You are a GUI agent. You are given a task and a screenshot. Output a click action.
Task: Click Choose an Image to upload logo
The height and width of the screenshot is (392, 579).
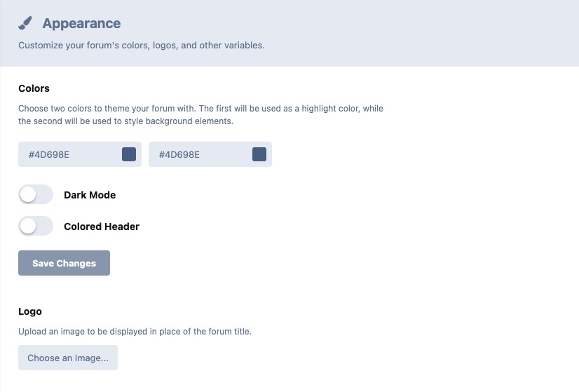(x=68, y=358)
